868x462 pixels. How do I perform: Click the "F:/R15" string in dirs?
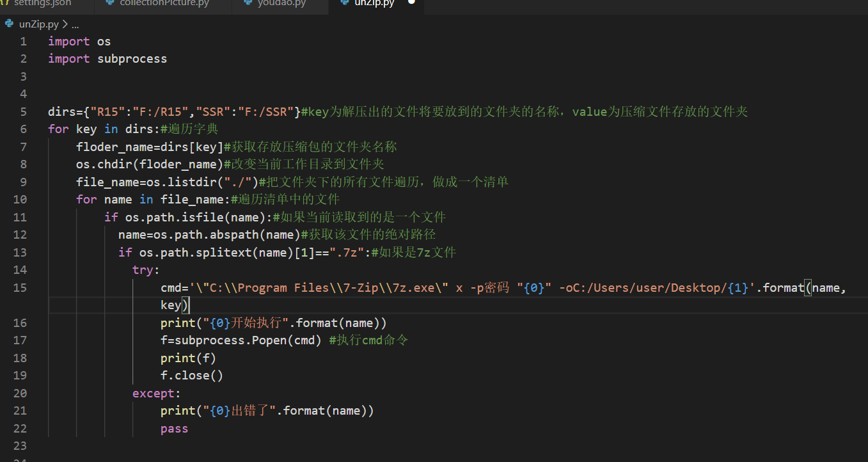161,112
